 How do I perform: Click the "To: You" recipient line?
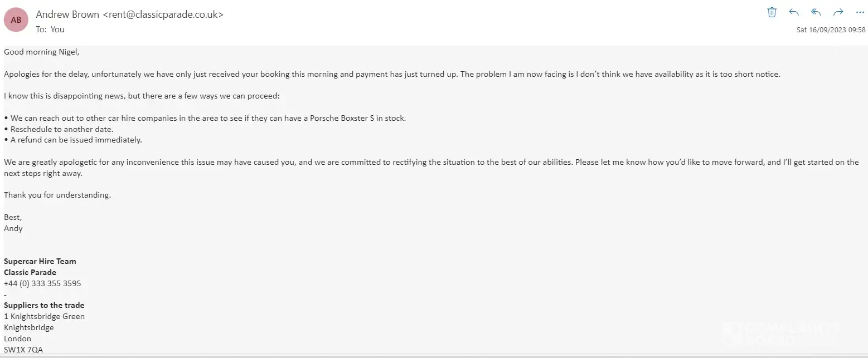click(50, 30)
